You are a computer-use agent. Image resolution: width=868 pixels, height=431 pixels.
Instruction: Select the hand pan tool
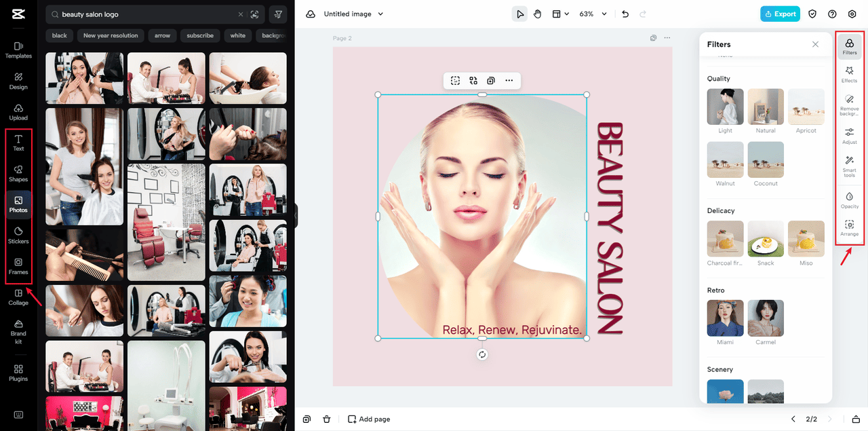point(538,14)
